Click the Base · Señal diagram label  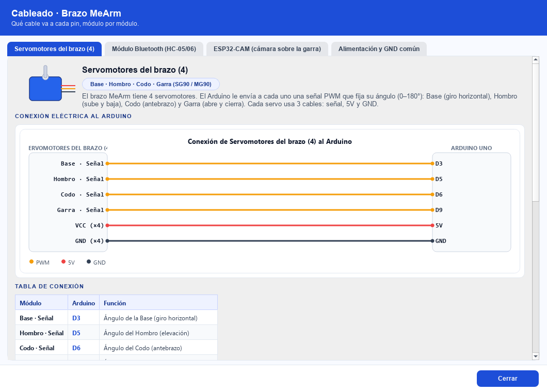83,164
